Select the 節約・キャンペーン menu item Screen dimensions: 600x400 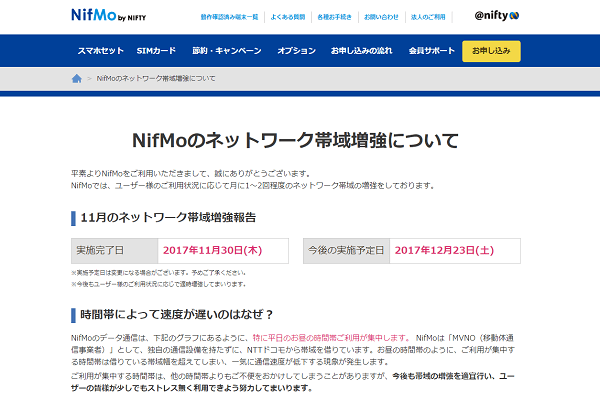coord(227,51)
